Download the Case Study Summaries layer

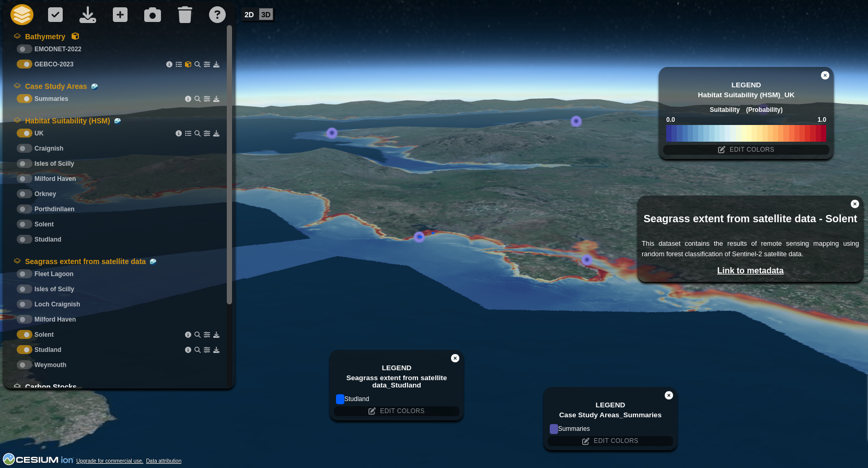(216, 99)
